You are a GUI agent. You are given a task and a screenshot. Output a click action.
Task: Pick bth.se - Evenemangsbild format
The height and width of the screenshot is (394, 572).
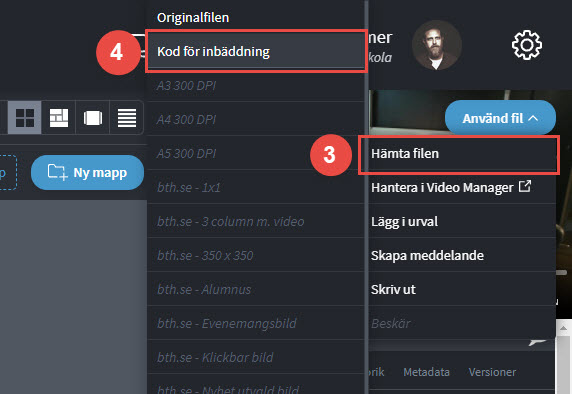[256, 323]
